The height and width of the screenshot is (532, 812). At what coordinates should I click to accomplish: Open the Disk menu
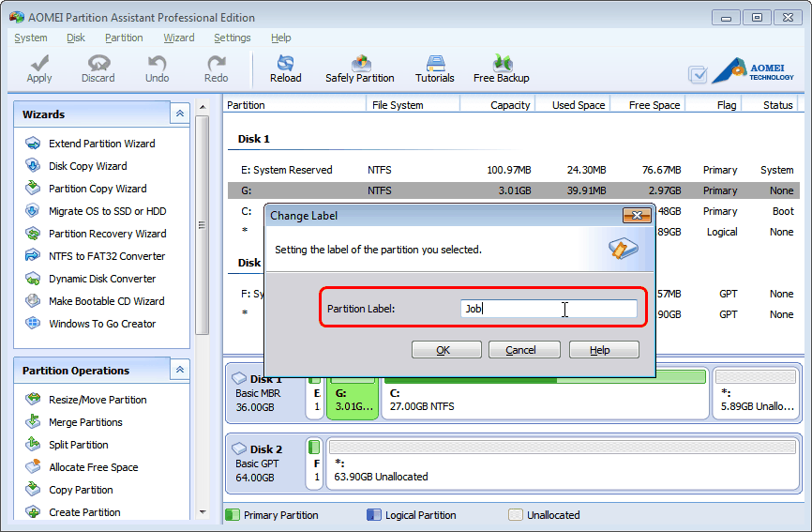pyautogui.click(x=76, y=38)
